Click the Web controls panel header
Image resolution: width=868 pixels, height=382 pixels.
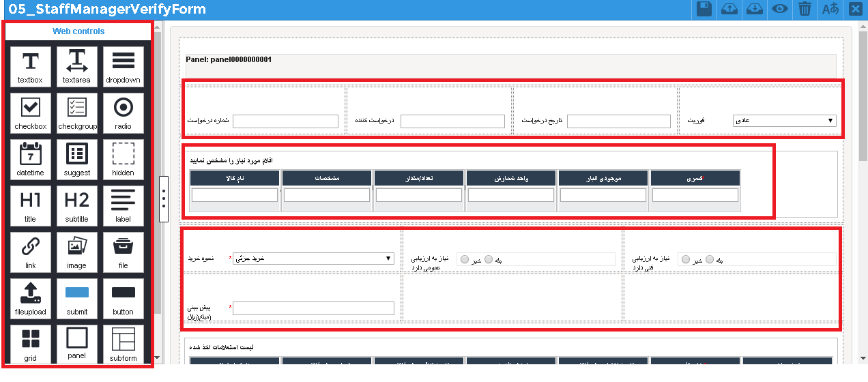point(78,31)
